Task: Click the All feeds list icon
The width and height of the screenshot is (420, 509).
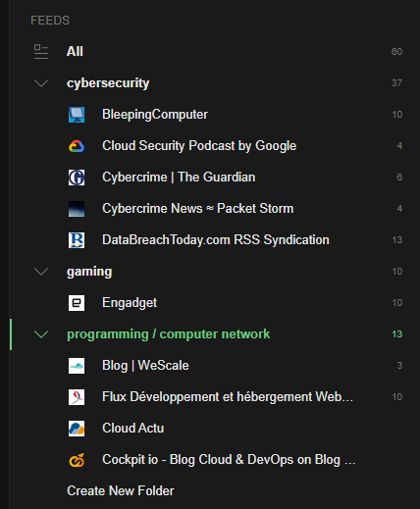Action: click(x=41, y=52)
